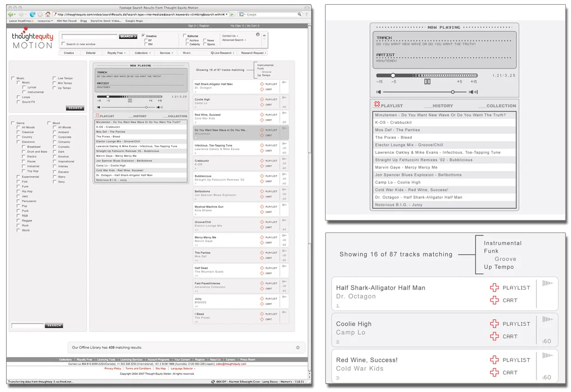This screenshot has width=571, height=392.
Task: Add Mystical Machine Gun to the playlist
Action: point(262,207)
